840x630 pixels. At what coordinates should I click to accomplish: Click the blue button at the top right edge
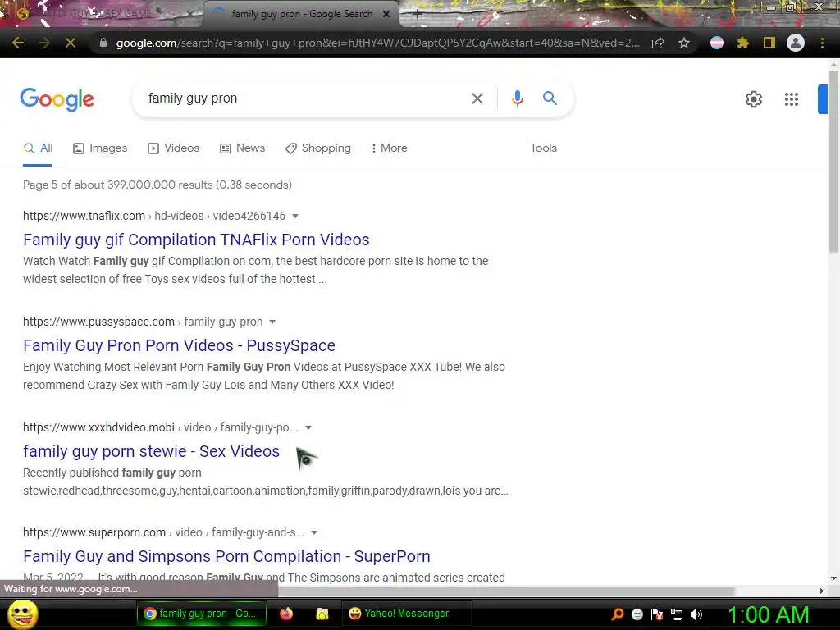point(822,99)
